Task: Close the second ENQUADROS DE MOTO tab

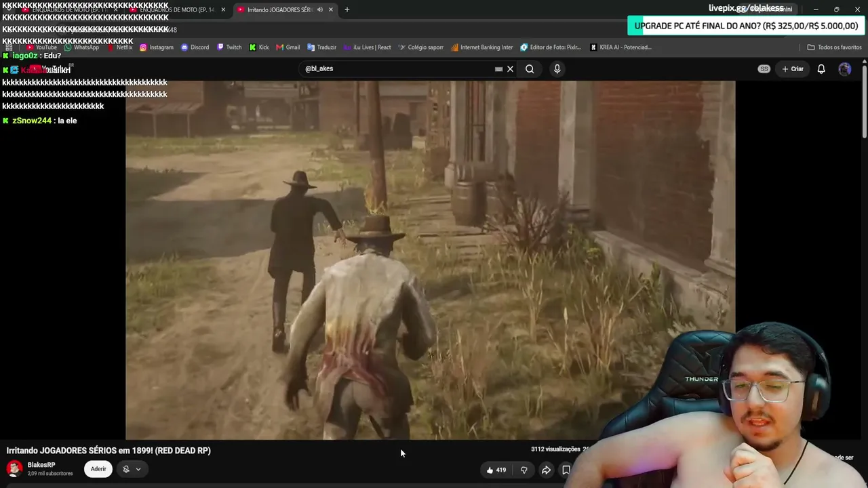Action: (223, 9)
